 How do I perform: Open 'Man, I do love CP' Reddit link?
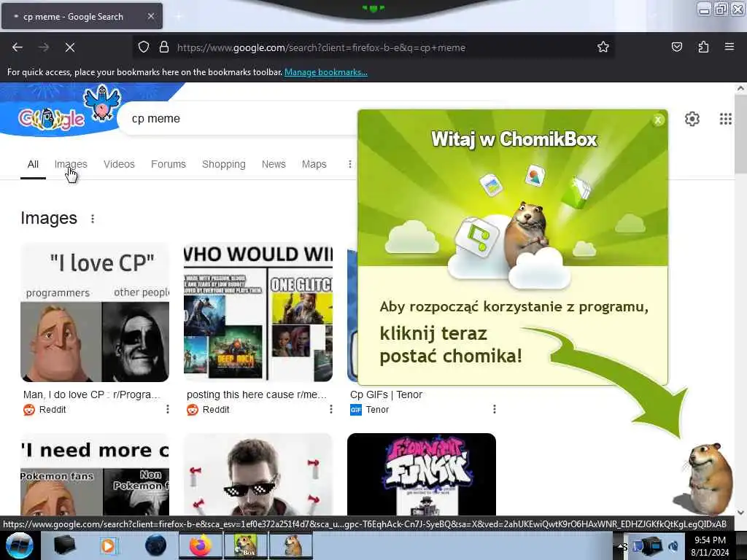coord(91,394)
